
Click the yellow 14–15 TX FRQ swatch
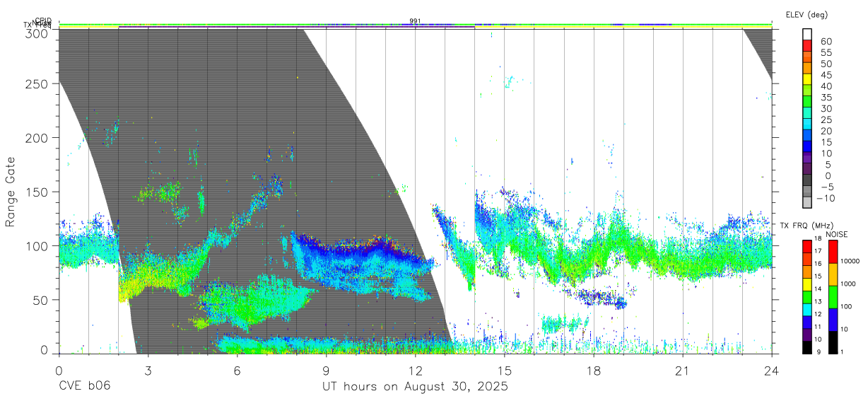(x=807, y=284)
